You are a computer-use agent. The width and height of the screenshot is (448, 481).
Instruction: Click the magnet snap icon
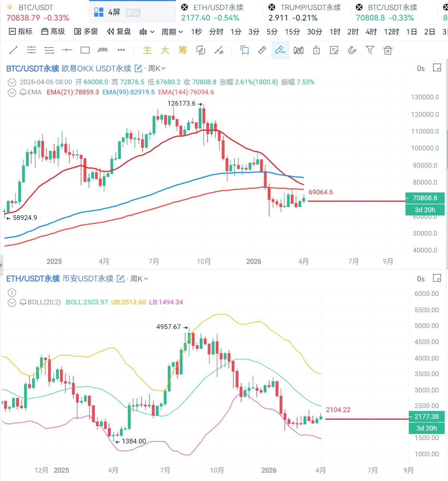click(x=352, y=50)
